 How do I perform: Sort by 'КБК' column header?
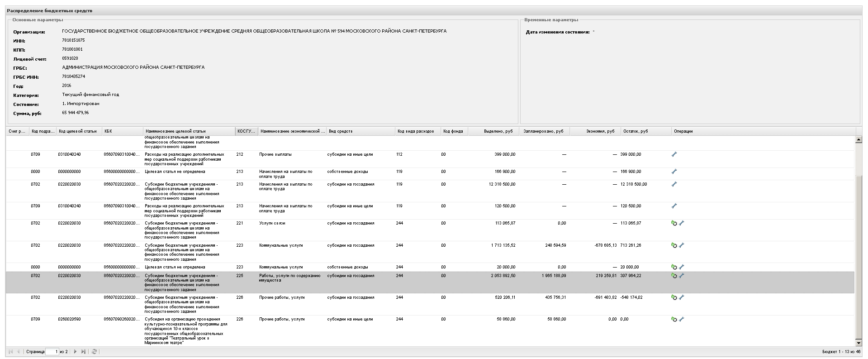click(123, 131)
